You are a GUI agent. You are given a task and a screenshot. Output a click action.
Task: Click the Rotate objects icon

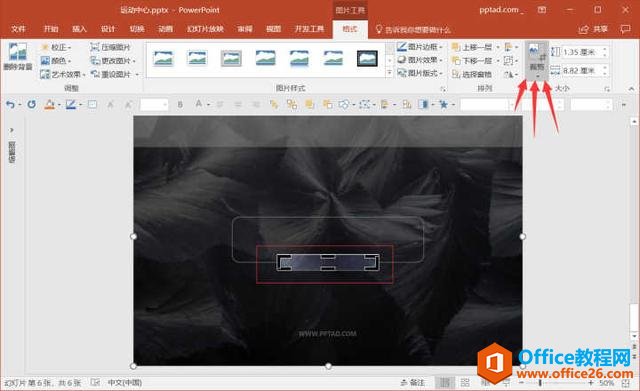pyautogui.click(x=510, y=74)
